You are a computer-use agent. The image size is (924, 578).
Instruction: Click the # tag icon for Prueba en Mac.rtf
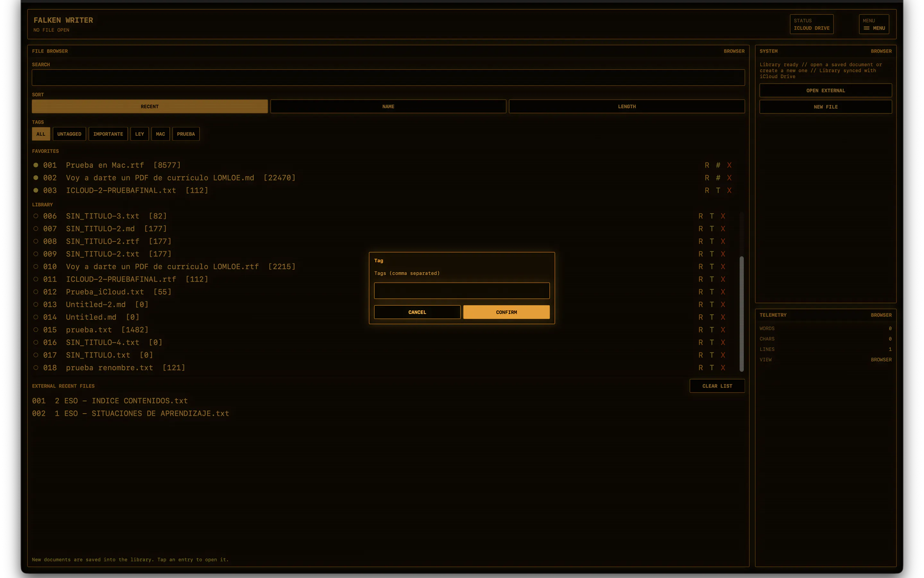click(x=718, y=165)
